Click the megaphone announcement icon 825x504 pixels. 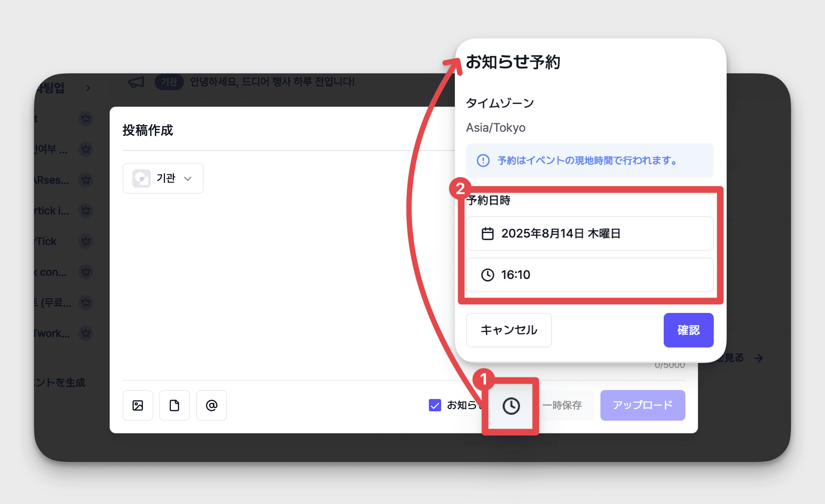click(x=136, y=82)
